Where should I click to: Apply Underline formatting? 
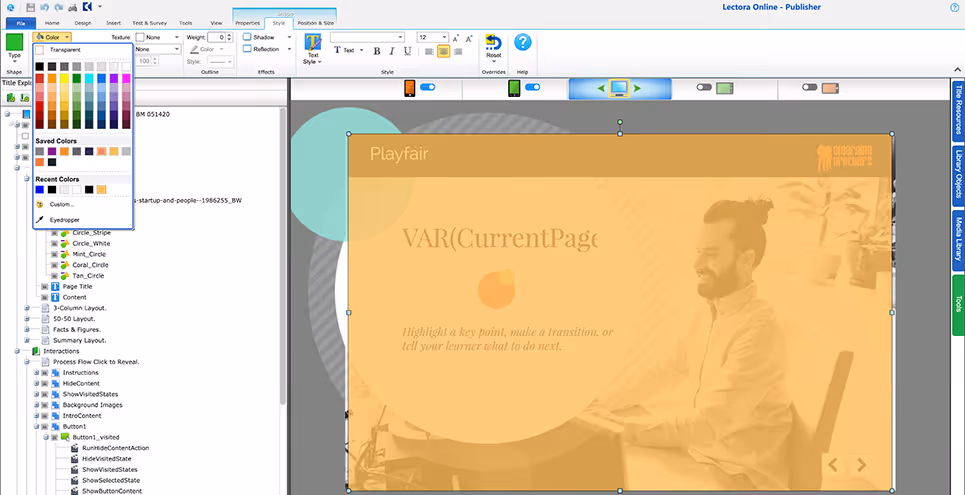click(x=407, y=51)
